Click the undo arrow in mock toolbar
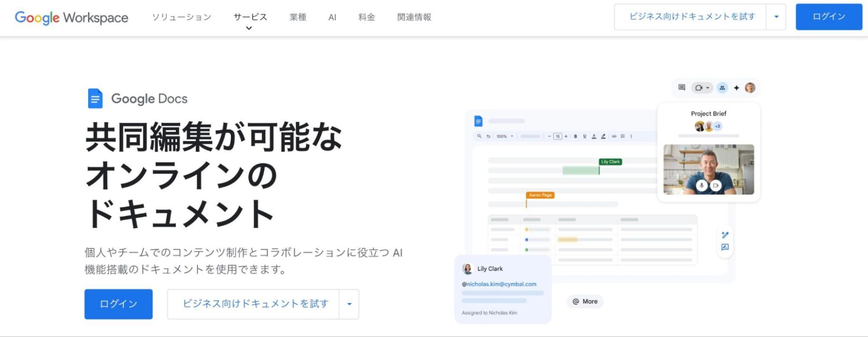 pyautogui.click(x=488, y=136)
